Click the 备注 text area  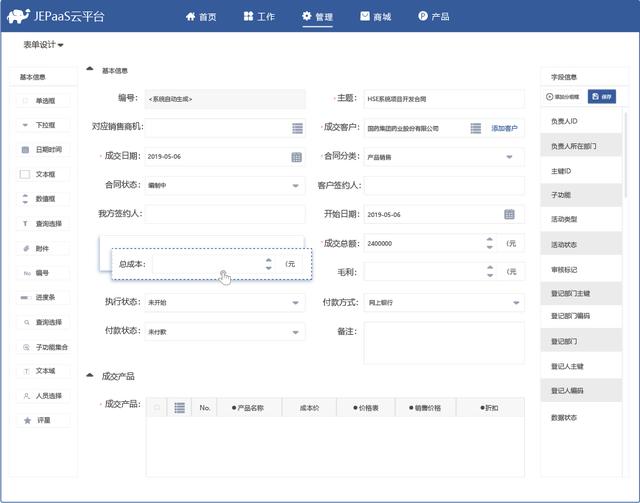(x=444, y=343)
